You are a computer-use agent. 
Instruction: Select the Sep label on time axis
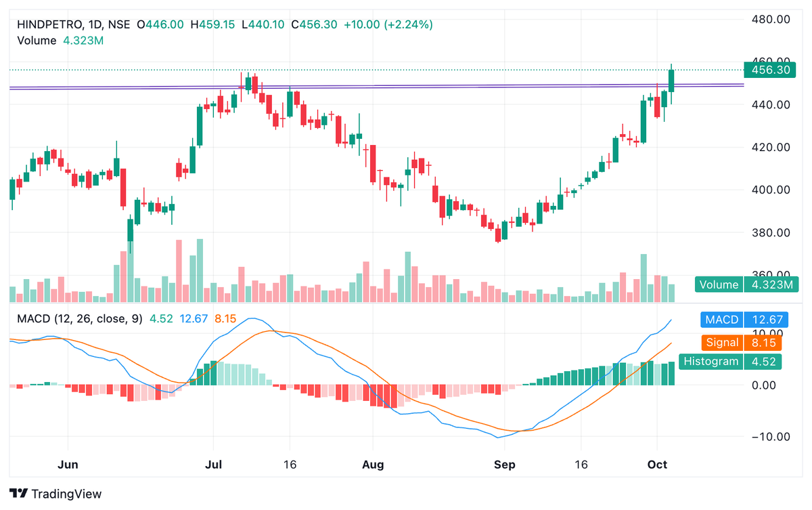click(x=505, y=465)
